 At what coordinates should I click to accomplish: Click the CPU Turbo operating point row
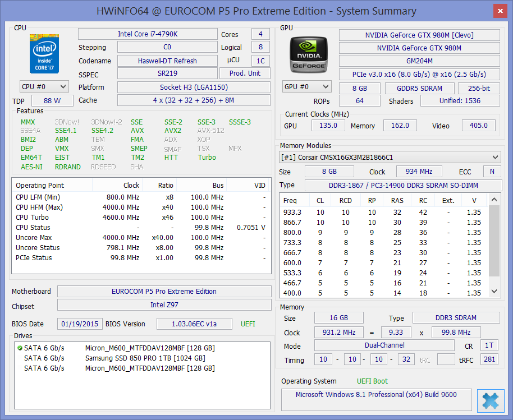[x=141, y=218]
